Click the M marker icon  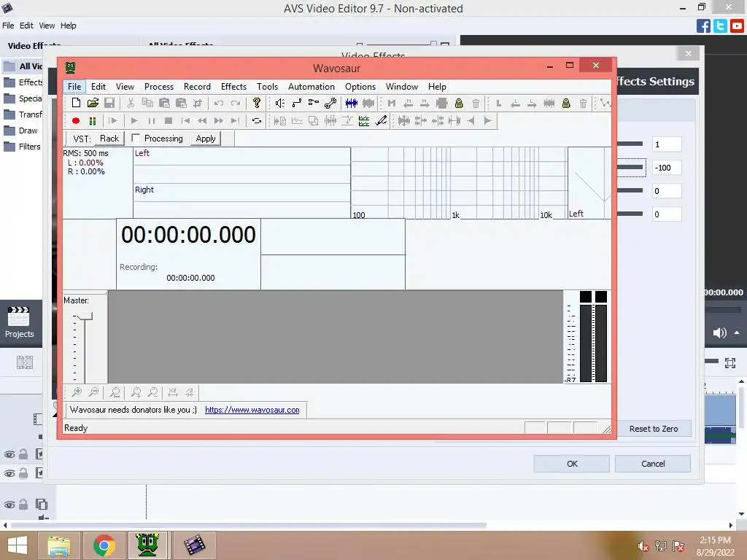point(392,103)
